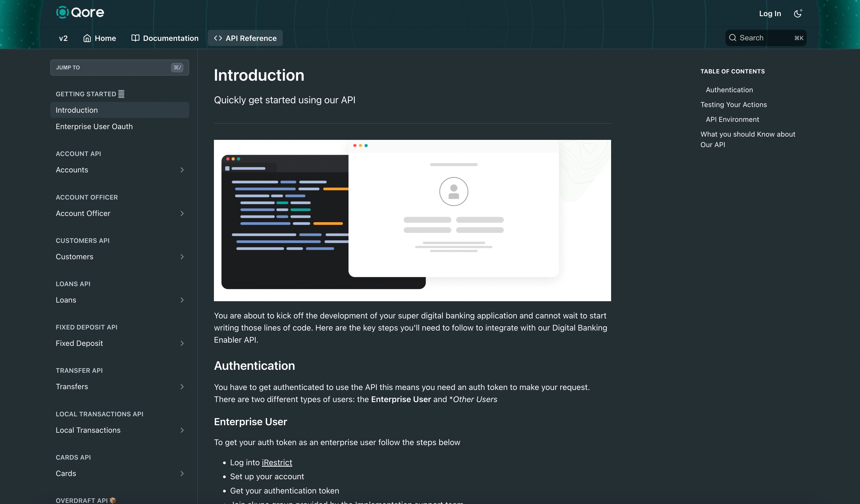Click the TABLE OF CONTENTS heading

click(x=732, y=71)
